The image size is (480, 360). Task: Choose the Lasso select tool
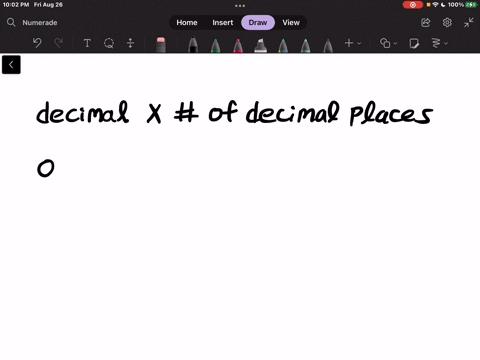tap(109, 43)
